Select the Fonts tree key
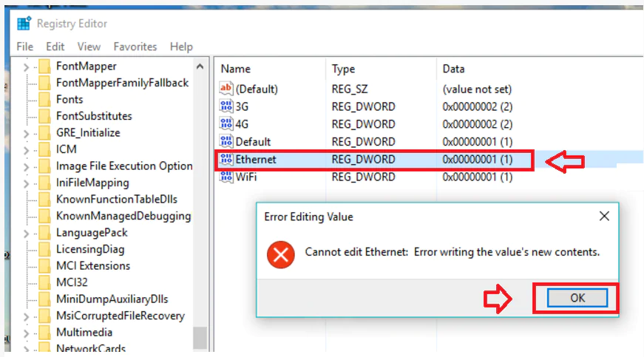Image resolution: width=644 pixels, height=357 pixels. [70, 100]
